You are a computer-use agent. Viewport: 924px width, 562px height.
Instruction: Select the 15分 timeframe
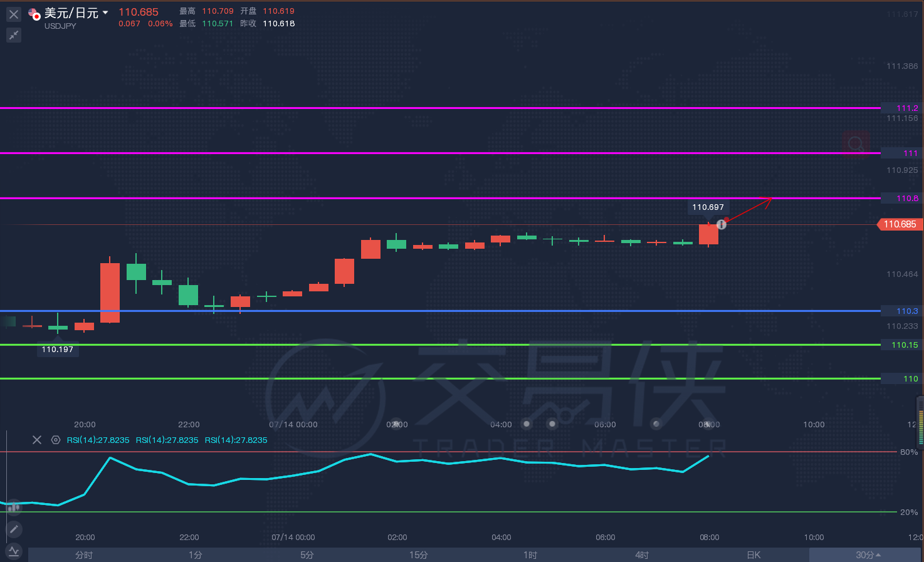pos(419,555)
